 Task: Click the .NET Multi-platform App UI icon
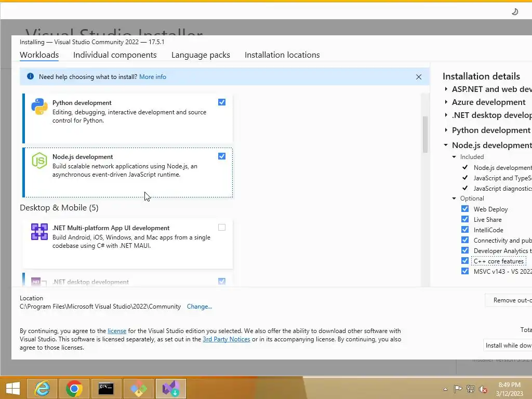point(39,232)
